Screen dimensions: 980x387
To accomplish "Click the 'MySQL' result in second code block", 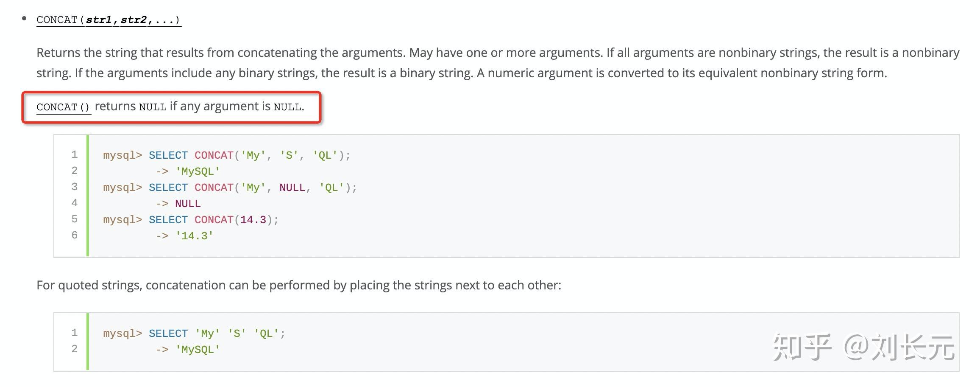I will pos(198,350).
